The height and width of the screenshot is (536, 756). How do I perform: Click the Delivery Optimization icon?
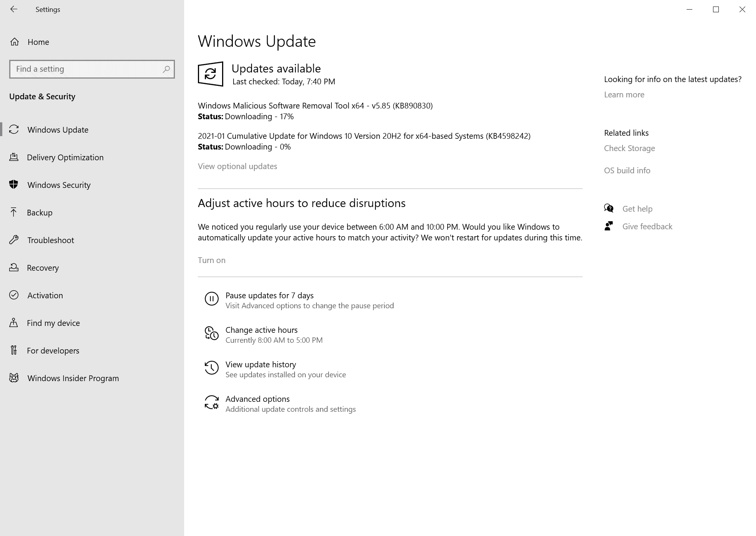[14, 157]
